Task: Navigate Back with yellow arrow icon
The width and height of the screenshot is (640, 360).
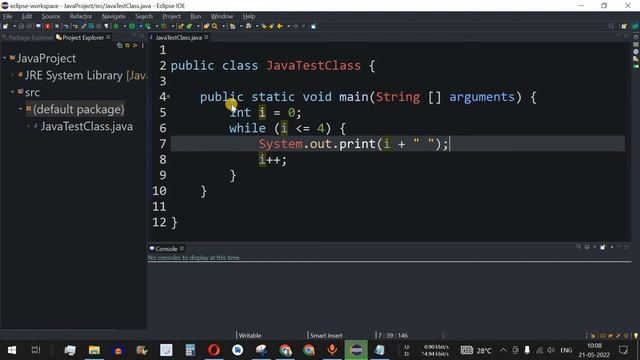Action: 280,26
